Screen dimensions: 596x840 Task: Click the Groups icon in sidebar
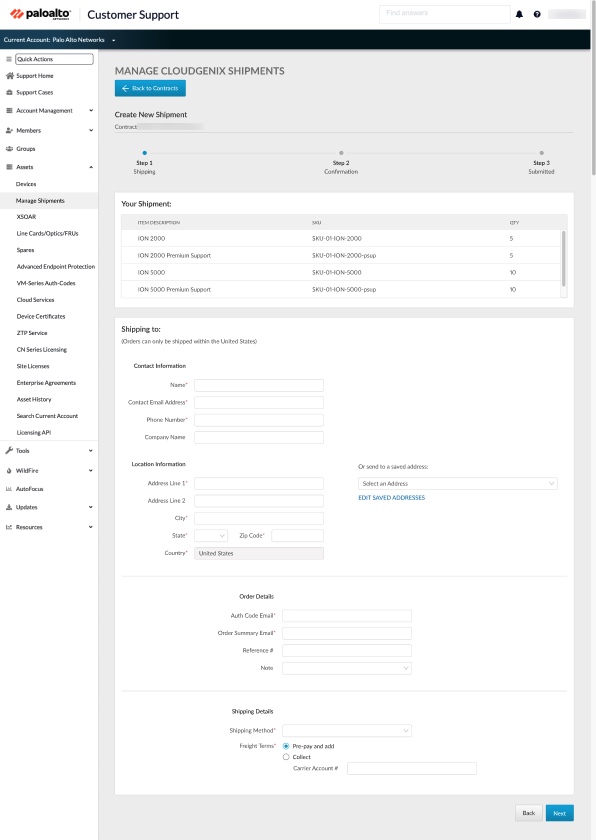pyautogui.click(x=9, y=148)
